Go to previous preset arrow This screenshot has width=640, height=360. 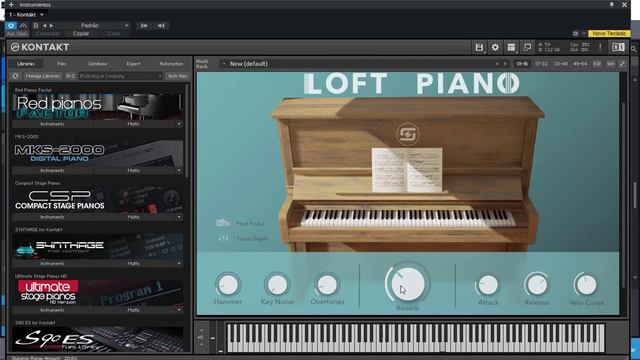coord(44,25)
